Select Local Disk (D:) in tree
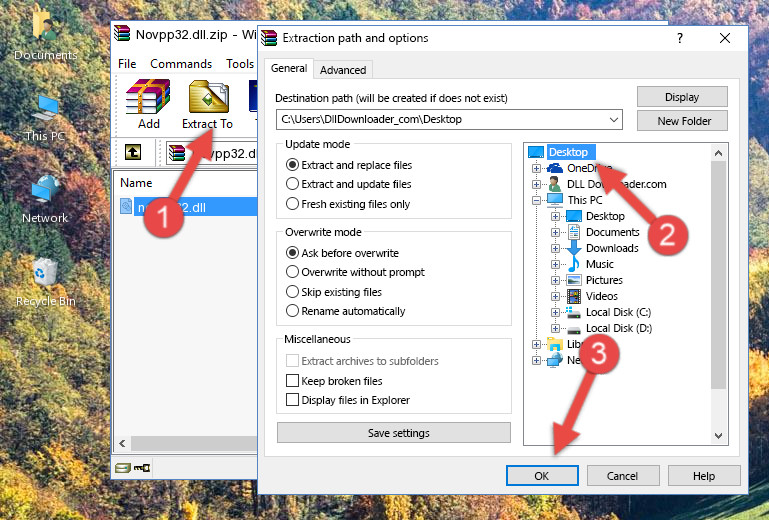Viewport: 769px width, 520px height. 619,328
